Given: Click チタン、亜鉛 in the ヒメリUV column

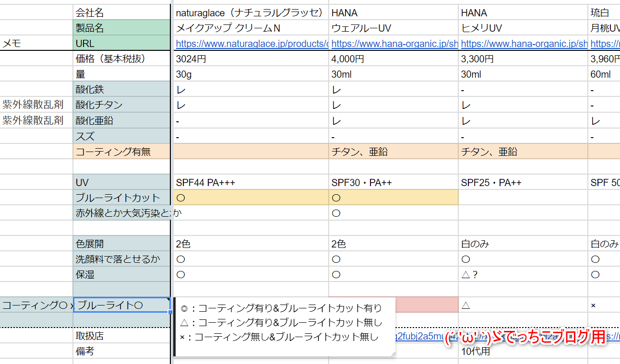Looking at the screenshot, I should click(523, 152).
